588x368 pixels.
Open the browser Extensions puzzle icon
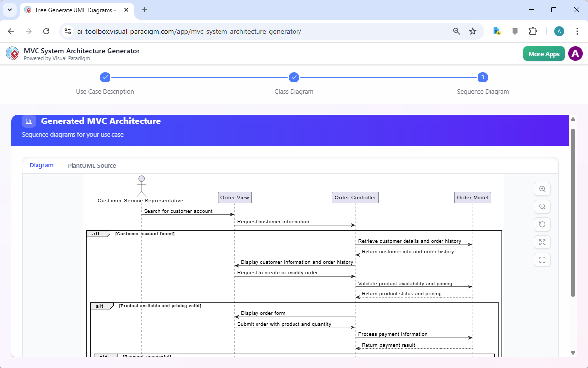tap(533, 31)
